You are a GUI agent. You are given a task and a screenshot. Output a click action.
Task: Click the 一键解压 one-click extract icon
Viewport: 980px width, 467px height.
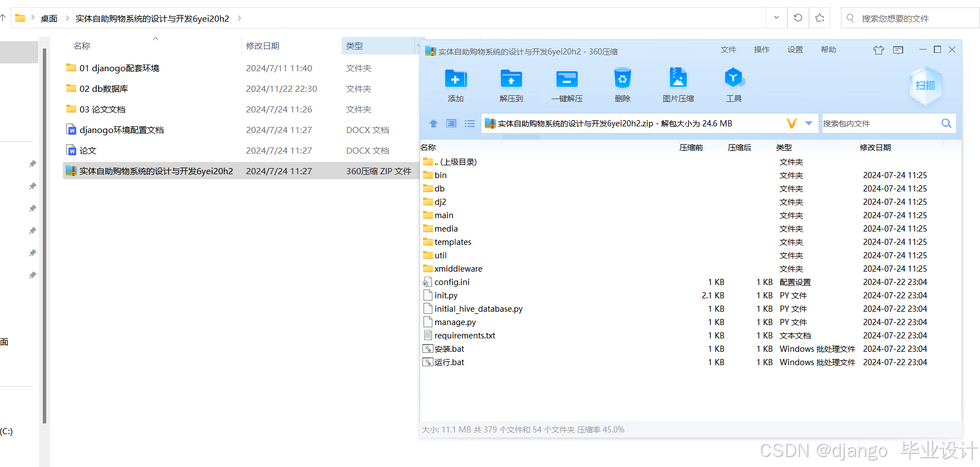tap(567, 79)
